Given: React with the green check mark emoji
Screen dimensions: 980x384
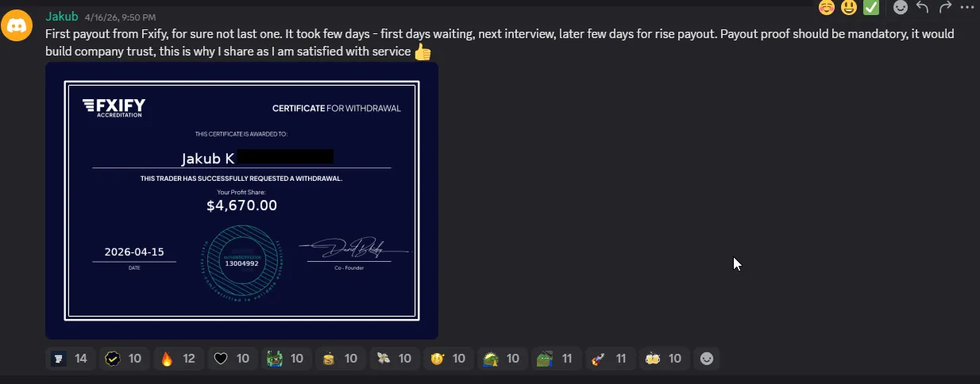Looking at the screenshot, I should (x=871, y=7).
